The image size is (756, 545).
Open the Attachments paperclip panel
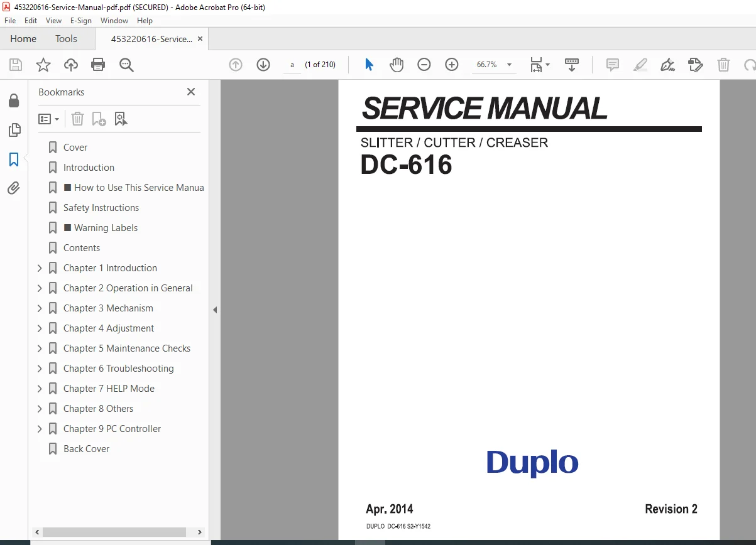point(13,188)
